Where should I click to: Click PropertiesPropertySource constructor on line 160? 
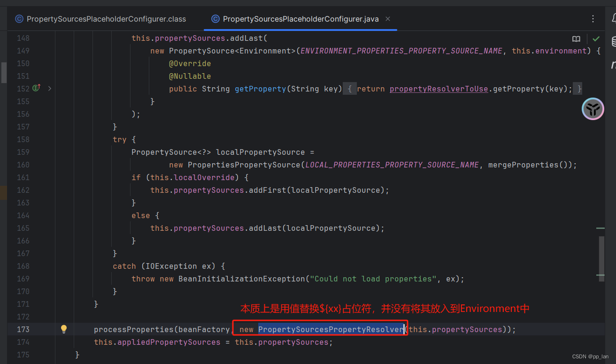pos(244,165)
